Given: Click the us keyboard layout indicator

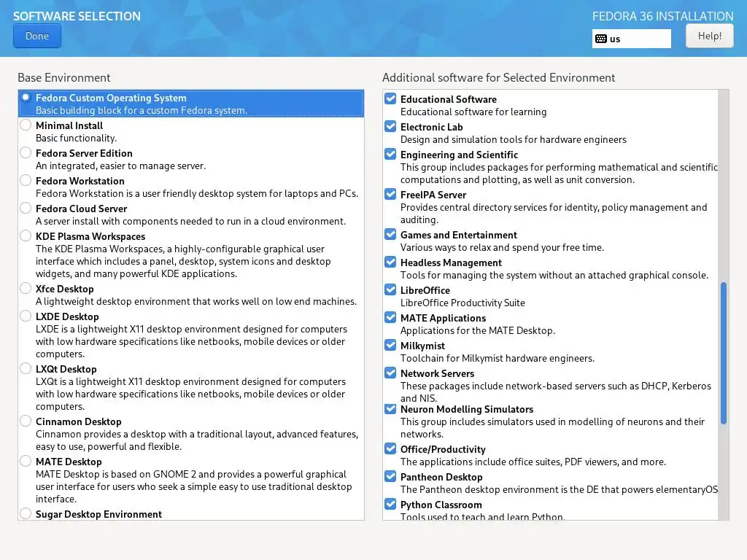Looking at the screenshot, I should [x=631, y=39].
